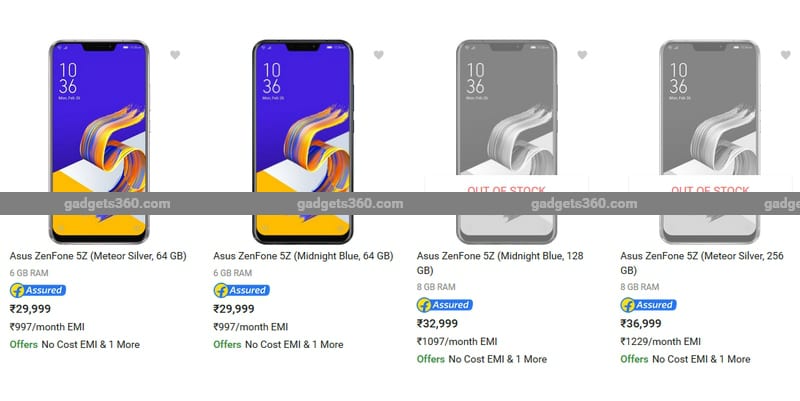The image size is (800, 401).
Task: Click Assured badge under Meteor Silver 64 GB
Action: (x=38, y=290)
